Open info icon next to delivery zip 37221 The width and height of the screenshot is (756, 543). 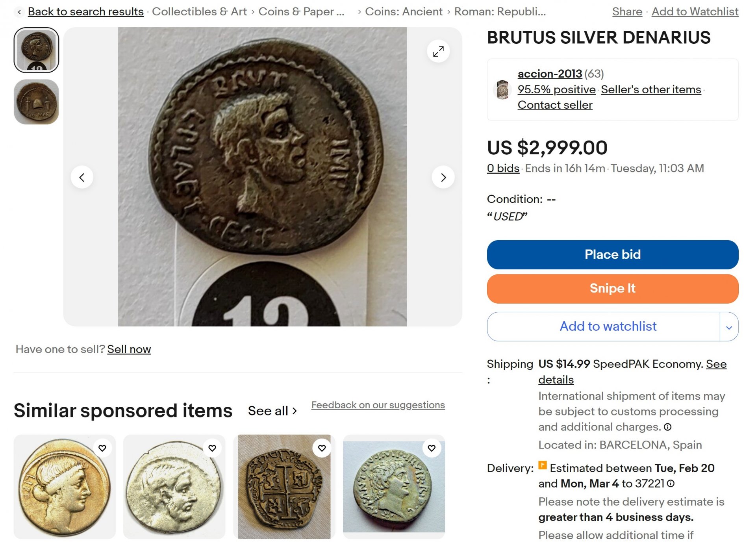click(671, 484)
